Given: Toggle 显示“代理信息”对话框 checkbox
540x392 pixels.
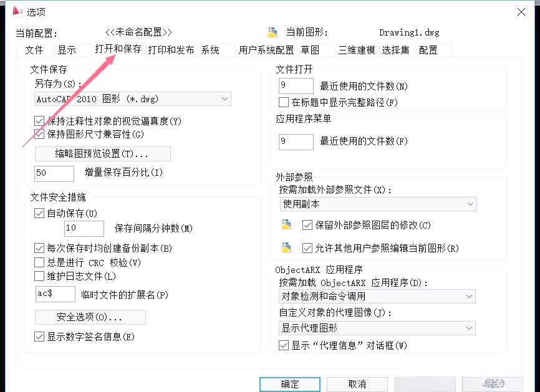Looking at the screenshot, I should tap(284, 345).
